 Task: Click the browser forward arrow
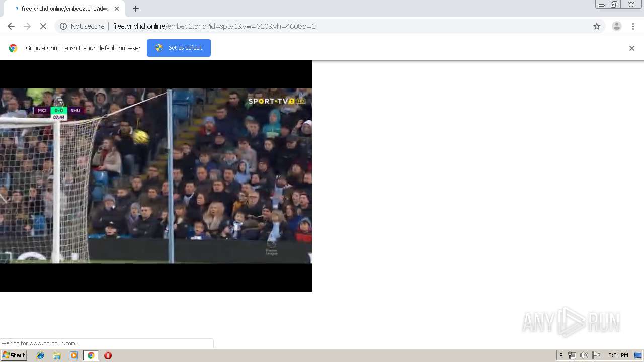[27, 26]
